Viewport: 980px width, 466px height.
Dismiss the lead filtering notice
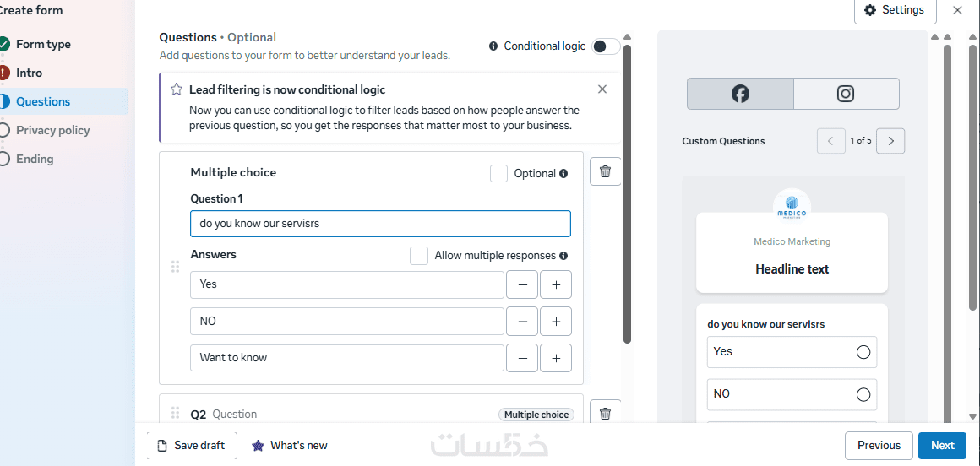pos(602,89)
